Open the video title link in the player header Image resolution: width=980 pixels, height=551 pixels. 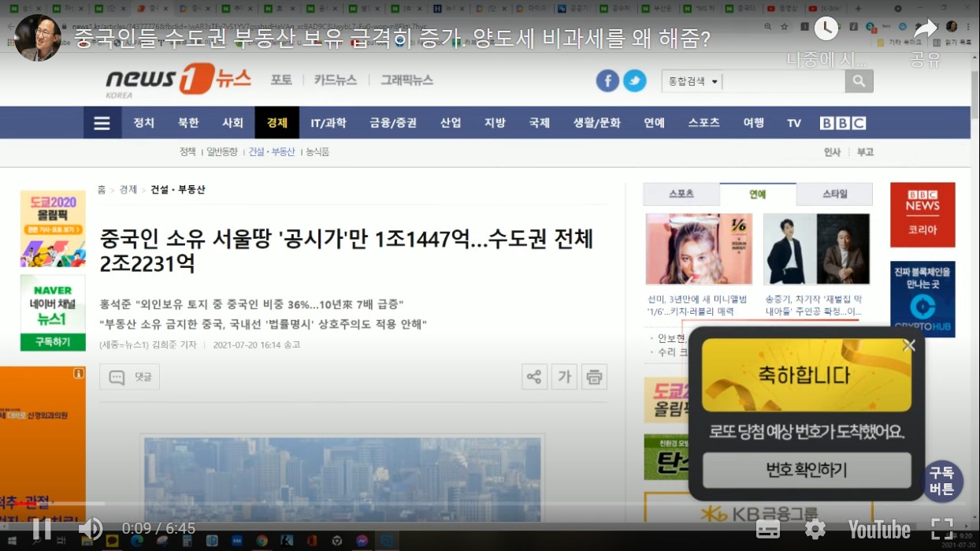[392, 39]
